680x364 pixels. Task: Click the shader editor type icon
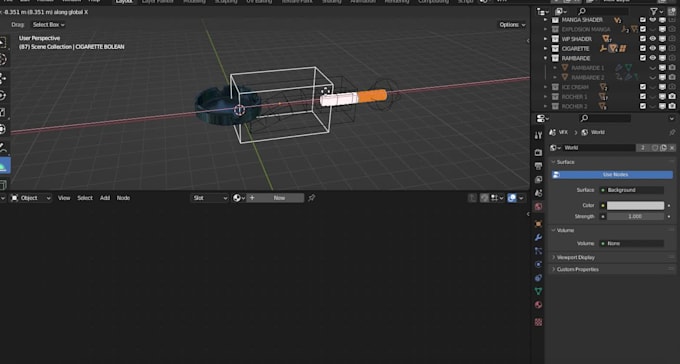coord(2,198)
